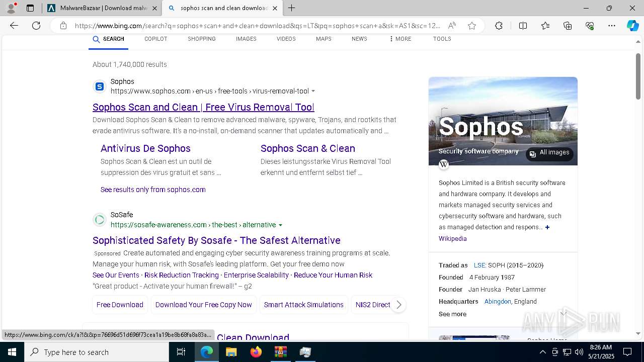644x362 pixels.
Task: Click See Our Events link
Action: coord(116,275)
